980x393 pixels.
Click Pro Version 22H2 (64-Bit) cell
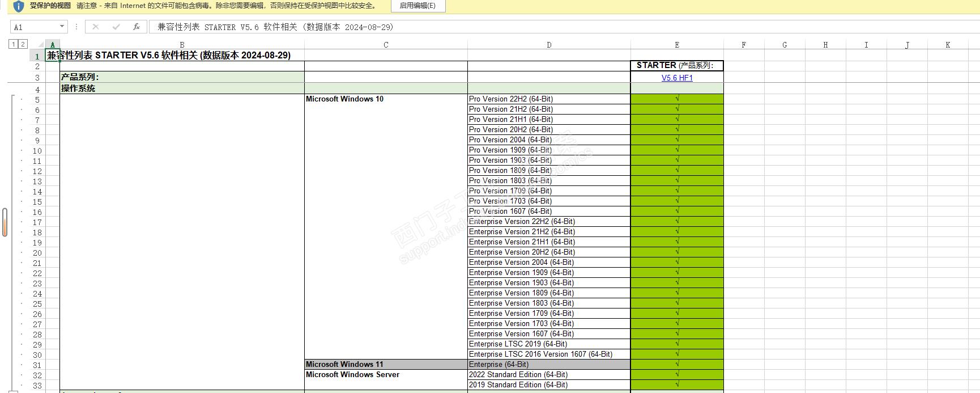click(x=549, y=99)
